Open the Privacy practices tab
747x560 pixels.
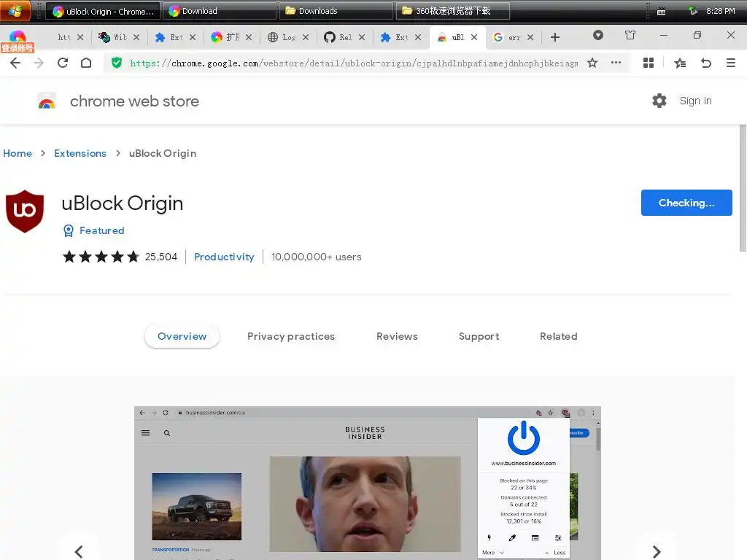(x=291, y=336)
